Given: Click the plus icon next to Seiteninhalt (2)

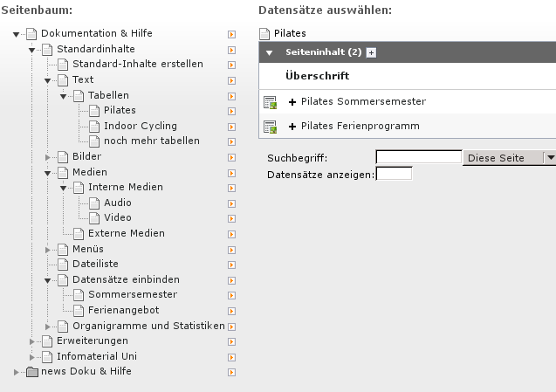Looking at the screenshot, I should point(371,53).
